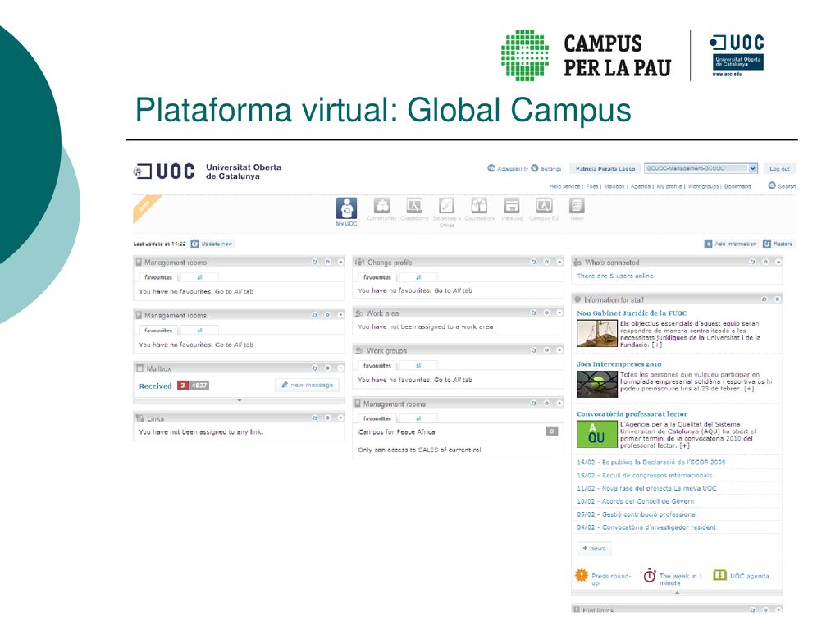The image size is (840, 630).
Task: Select favourites tab in Work groups widget
Action: (x=377, y=365)
